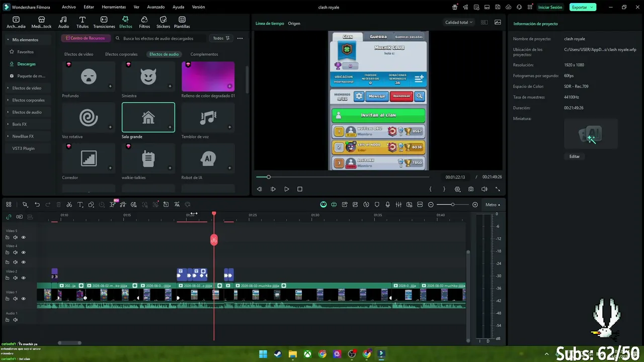Mute the Audio 1 track
This screenshot has width=644, height=362.
pos(15,320)
